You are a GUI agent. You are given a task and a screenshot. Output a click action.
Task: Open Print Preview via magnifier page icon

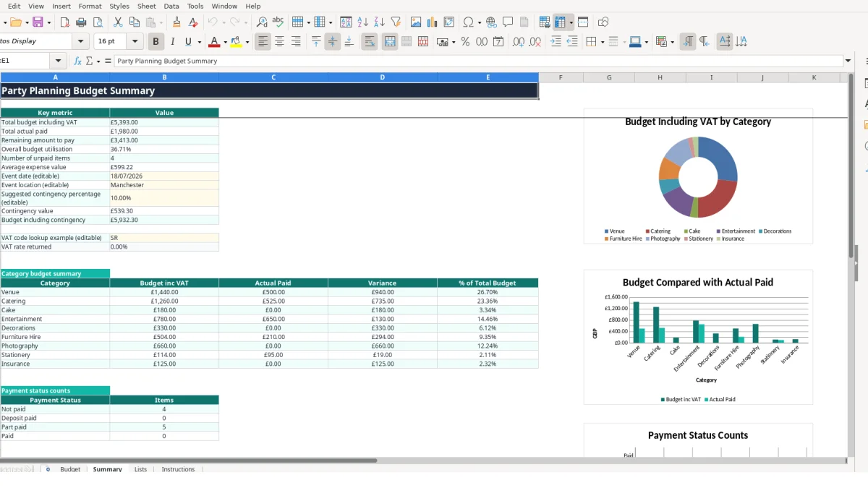click(98, 22)
